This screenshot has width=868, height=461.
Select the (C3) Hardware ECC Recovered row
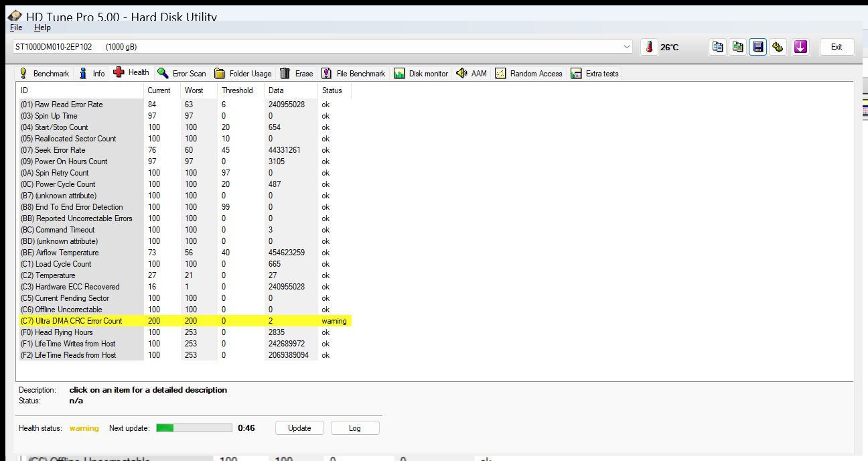(x=184, y=287)
